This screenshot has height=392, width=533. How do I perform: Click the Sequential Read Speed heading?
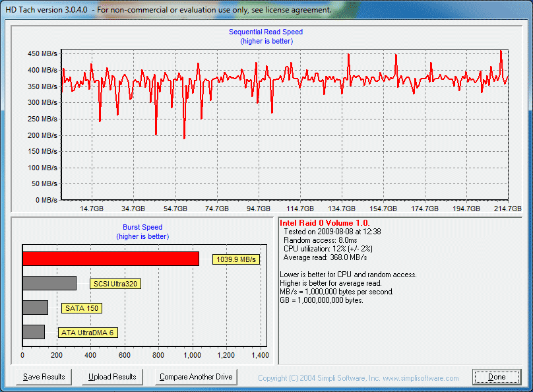point(266,32)
